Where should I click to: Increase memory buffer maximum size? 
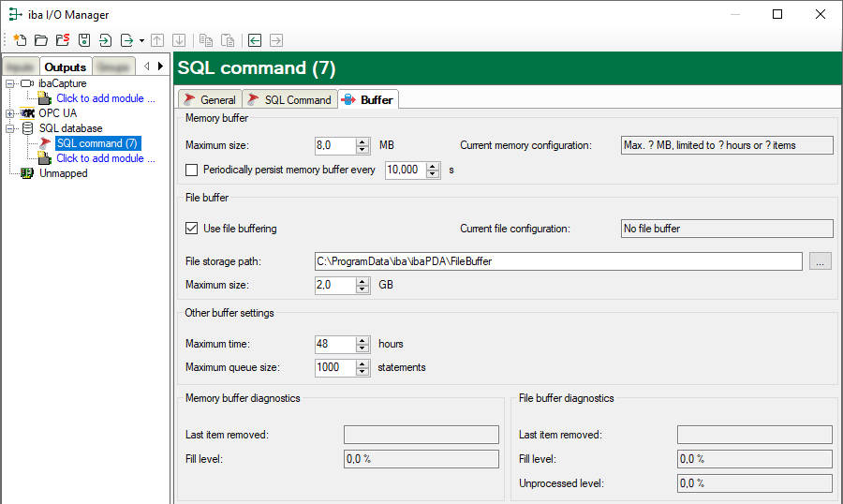(x=362, y=141)
